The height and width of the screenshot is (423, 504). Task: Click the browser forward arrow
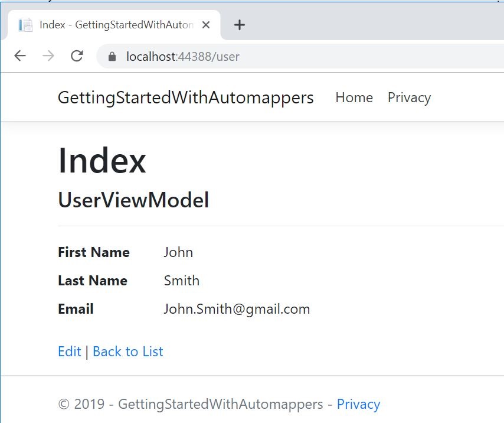(x=48, y=56)
